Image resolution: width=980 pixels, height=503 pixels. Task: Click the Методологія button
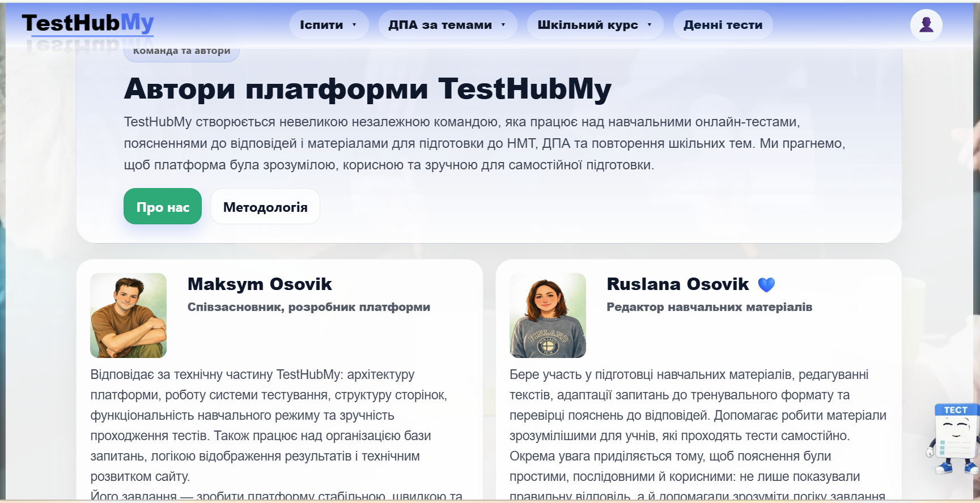click(265, 206)
